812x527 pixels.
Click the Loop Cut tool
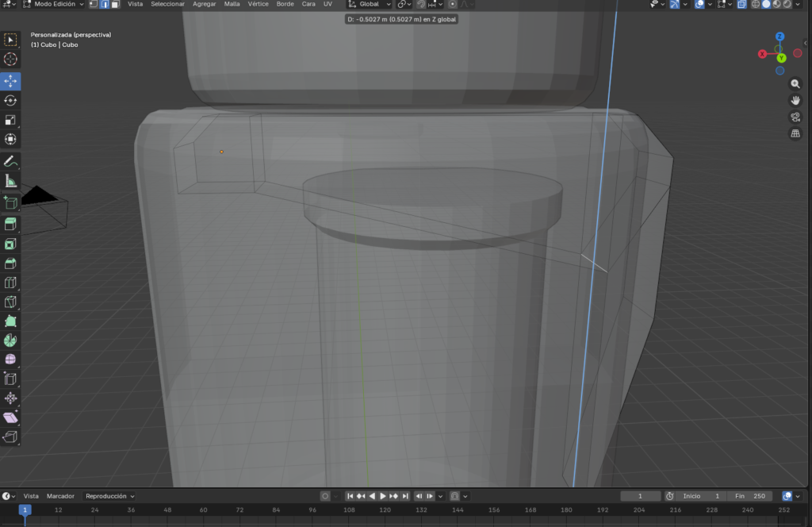pos(10,283)
